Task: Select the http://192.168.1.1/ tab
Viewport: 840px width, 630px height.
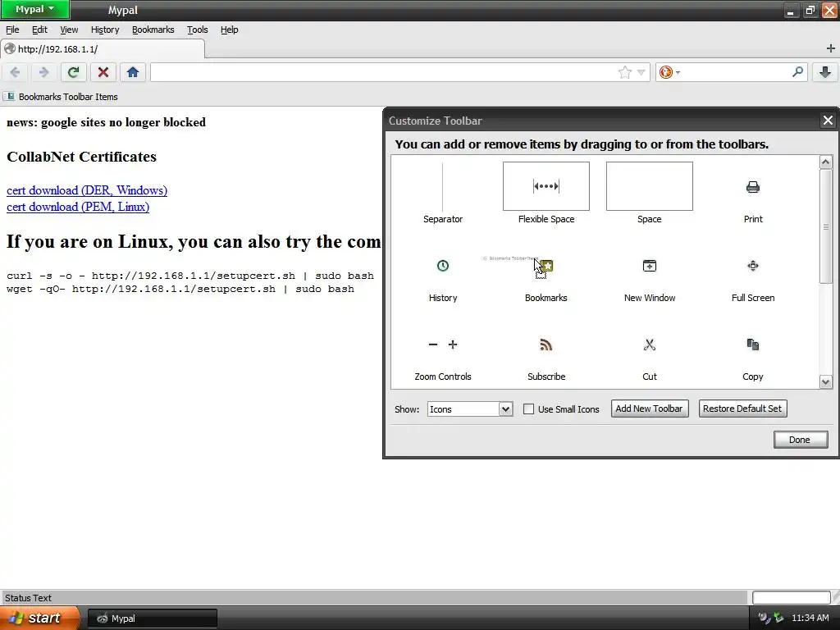Action: (103, 48)
